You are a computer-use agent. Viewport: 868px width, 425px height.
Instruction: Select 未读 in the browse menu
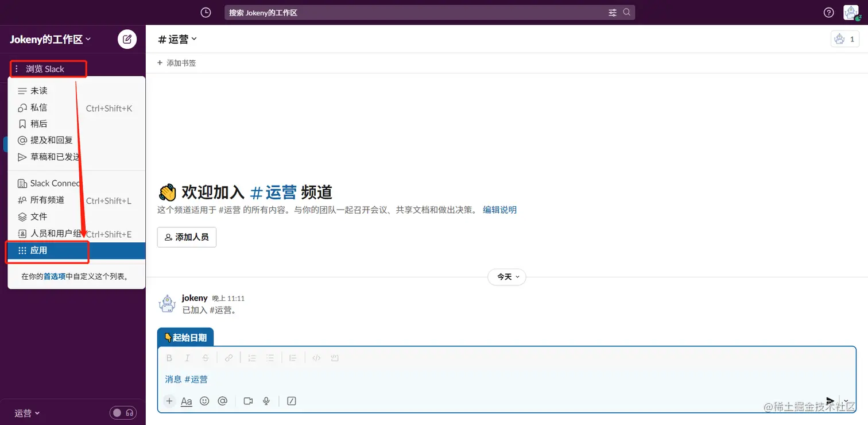point(76,91)
